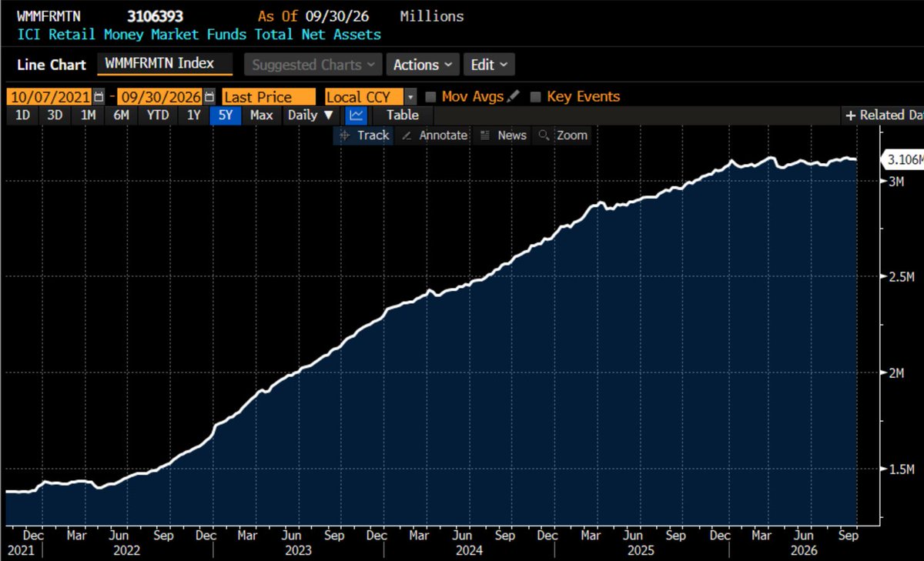
Task: Click the Zoom magnifier icon
Action: [x=544, y=135]
